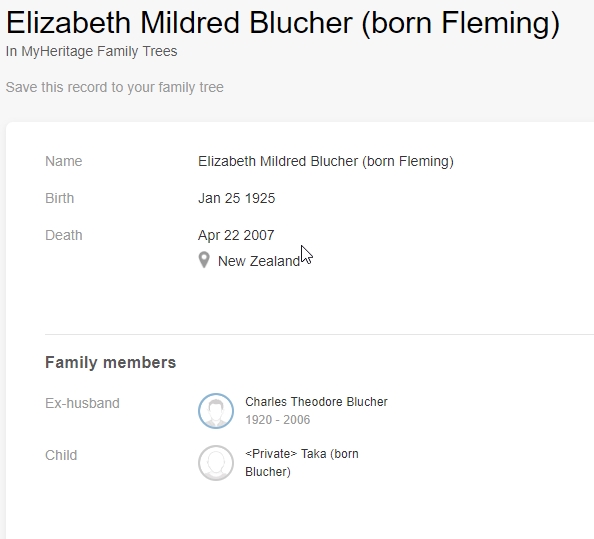Open Charles Theodore Blucher's record
Screen dimensions: 594x539
click(x=316, y=402)
